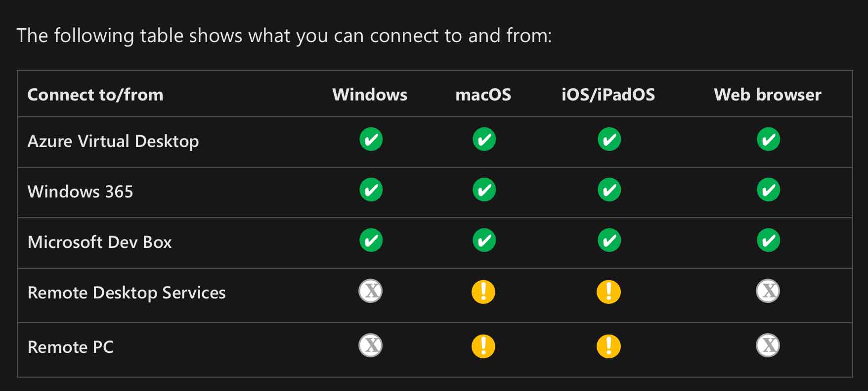The width and height of the screenshot is (868, 391).
Task: Click the Remote Desktop Services macOS warning icon
Action: [483, 292]
